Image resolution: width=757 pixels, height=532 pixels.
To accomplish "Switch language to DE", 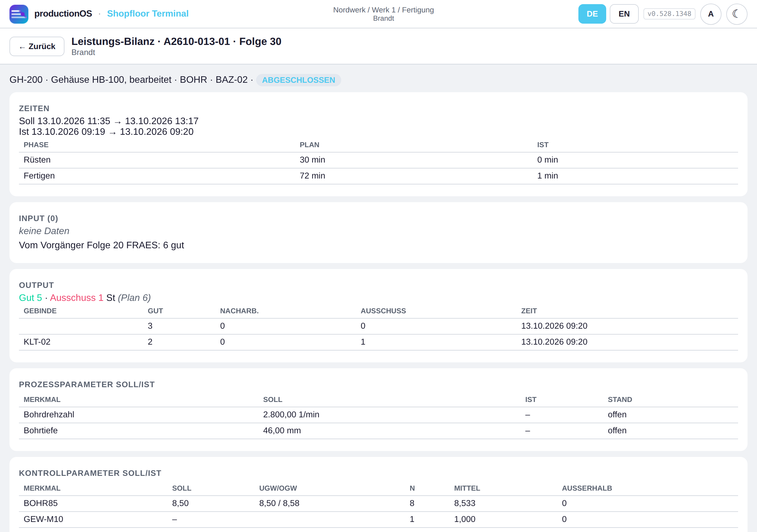I will [592, 14].
